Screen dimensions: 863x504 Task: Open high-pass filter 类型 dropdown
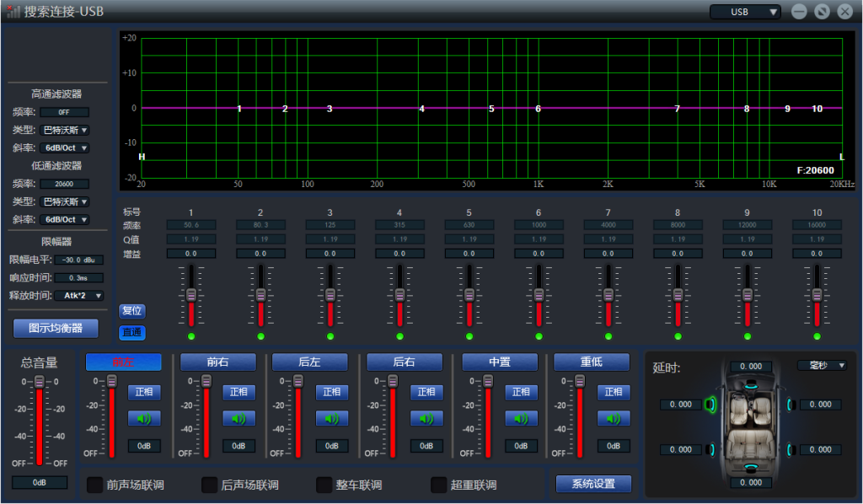64,131
